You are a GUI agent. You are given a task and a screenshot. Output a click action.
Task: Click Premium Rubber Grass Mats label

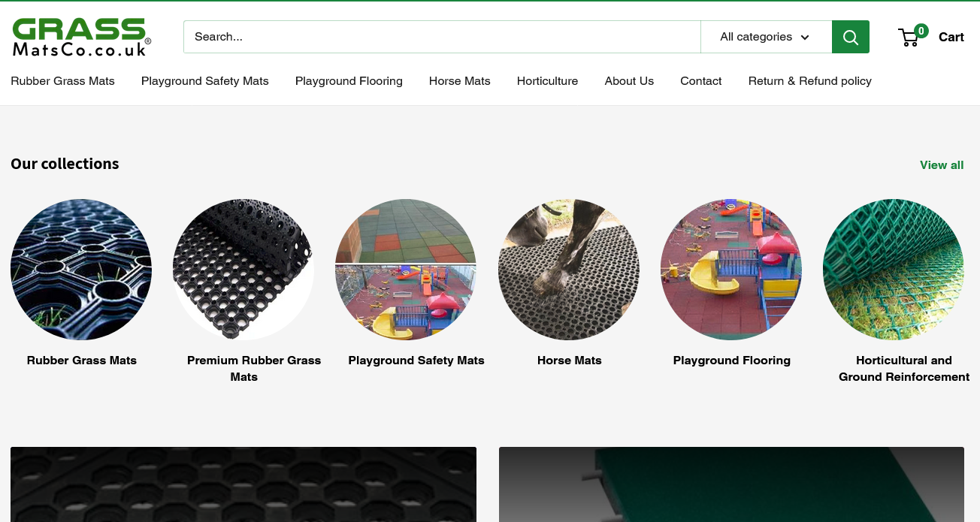254,369
